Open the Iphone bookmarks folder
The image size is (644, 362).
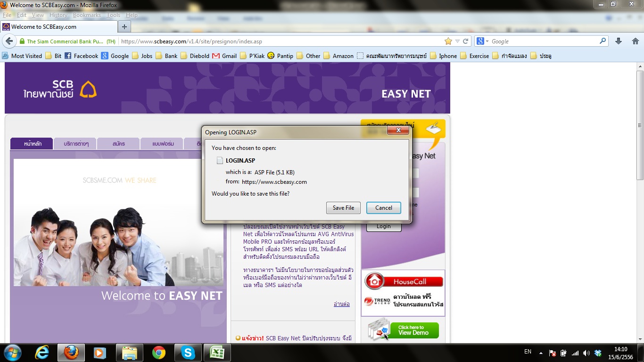click(x=443, y=56)
